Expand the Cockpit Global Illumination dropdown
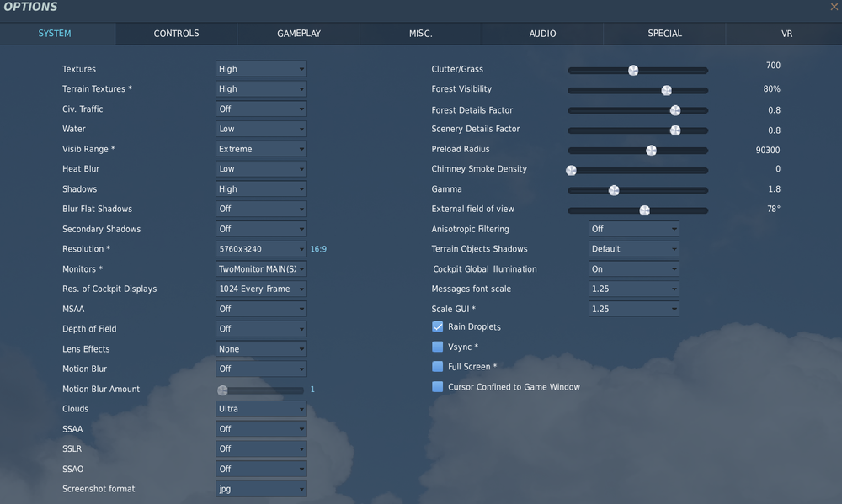 click(634, 269)
